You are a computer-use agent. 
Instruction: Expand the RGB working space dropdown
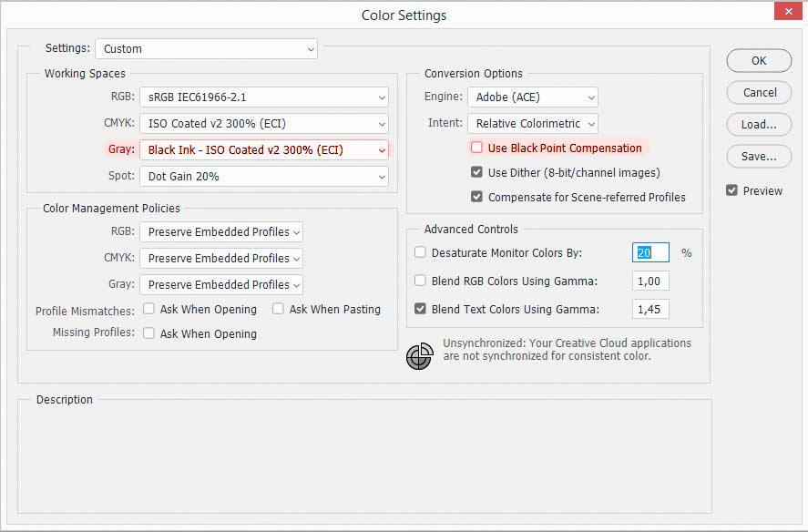[x=264, y=97]
